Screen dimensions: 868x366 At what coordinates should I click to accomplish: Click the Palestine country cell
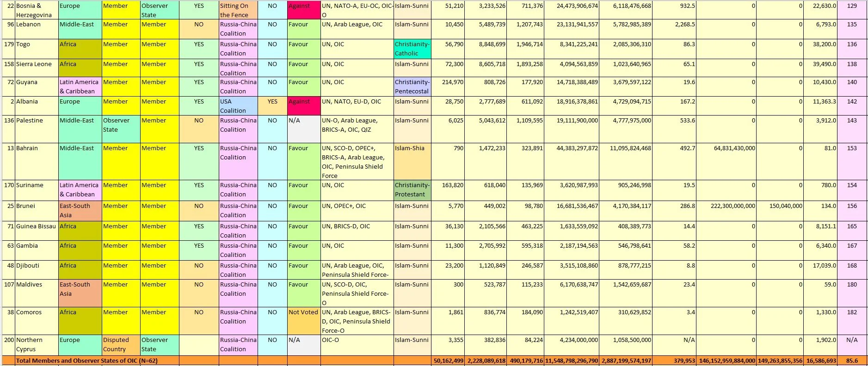coord(37,129)
